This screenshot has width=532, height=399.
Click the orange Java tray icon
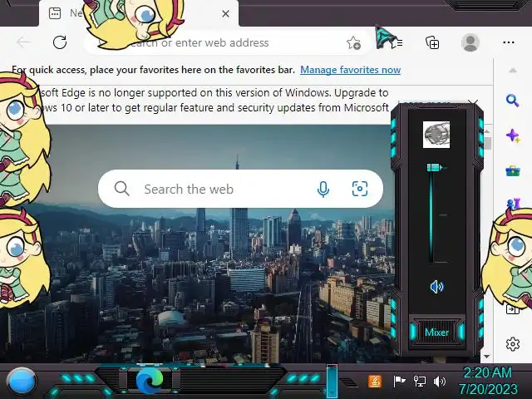click(375, 382)
